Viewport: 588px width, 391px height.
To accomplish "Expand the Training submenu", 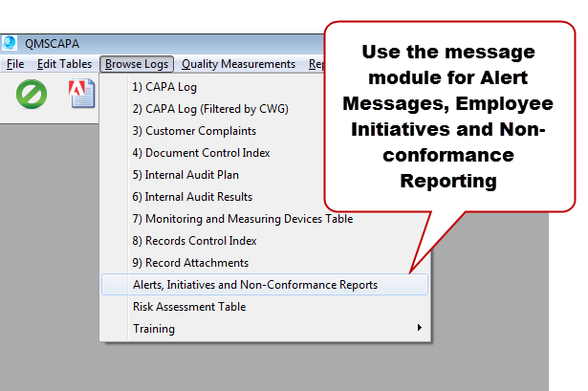I will 153,329.
